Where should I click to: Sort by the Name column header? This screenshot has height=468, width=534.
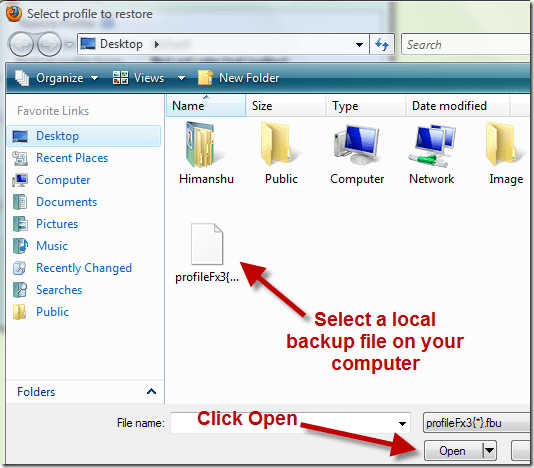click(x=206, y=106)
